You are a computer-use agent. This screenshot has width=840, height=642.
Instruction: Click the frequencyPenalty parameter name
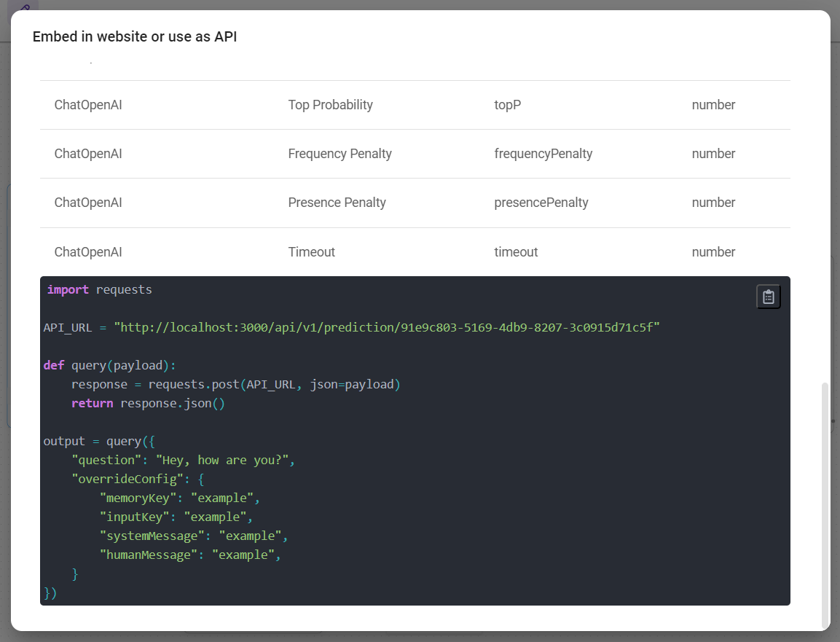tap(543, 154)
